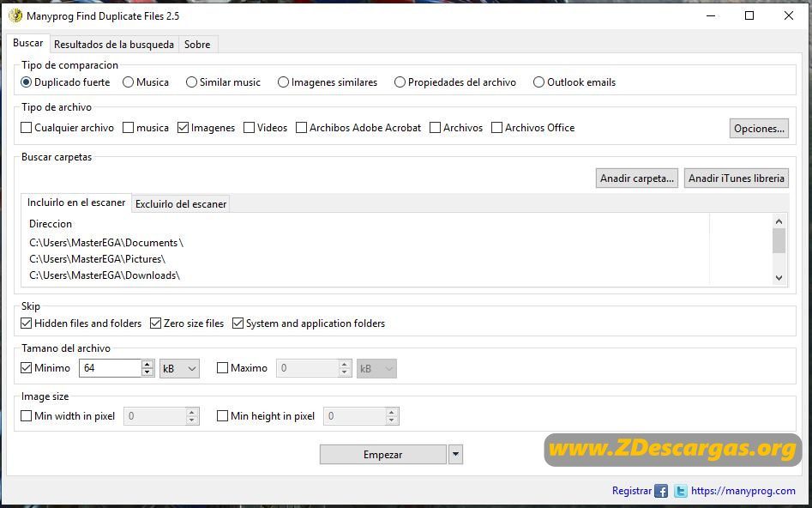Open the Minimo kB unit dropdown
The image size is (812, 508).
pos(179,369)
